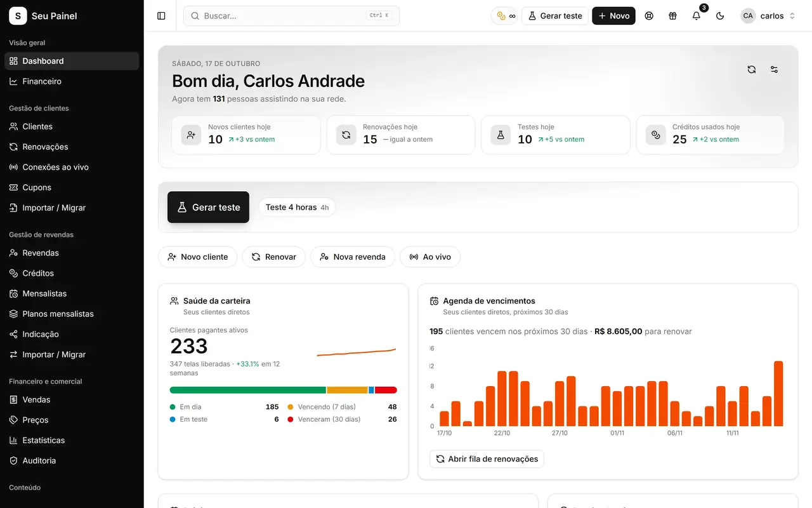Click the large dark Gerar teste button

(x=208, y=207)
